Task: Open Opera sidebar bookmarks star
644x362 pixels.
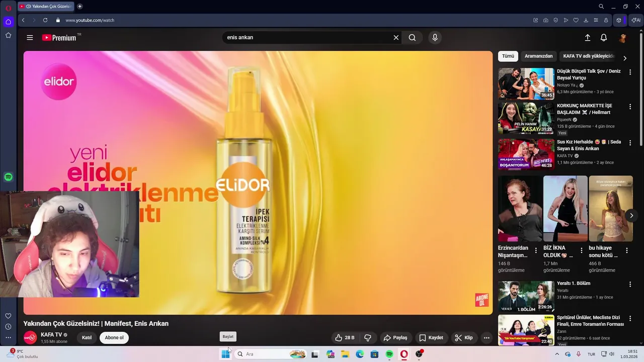Action: point(8,35)
